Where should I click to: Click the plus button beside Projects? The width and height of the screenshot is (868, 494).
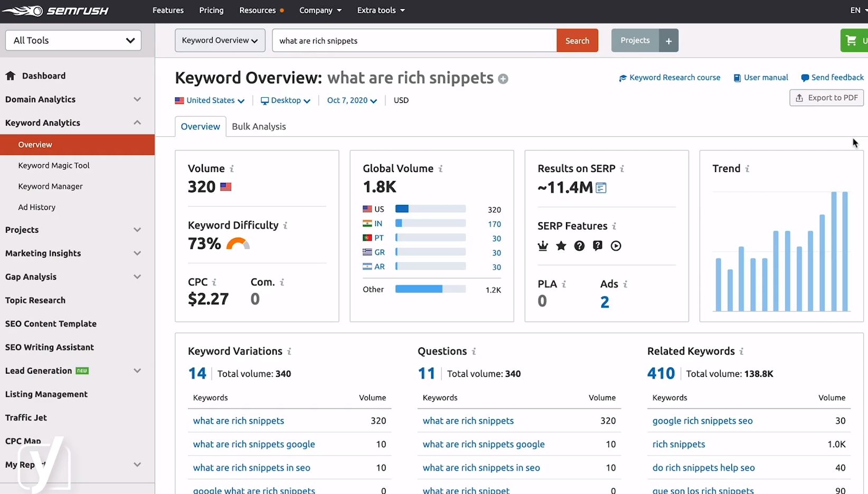tap(668, 41)
